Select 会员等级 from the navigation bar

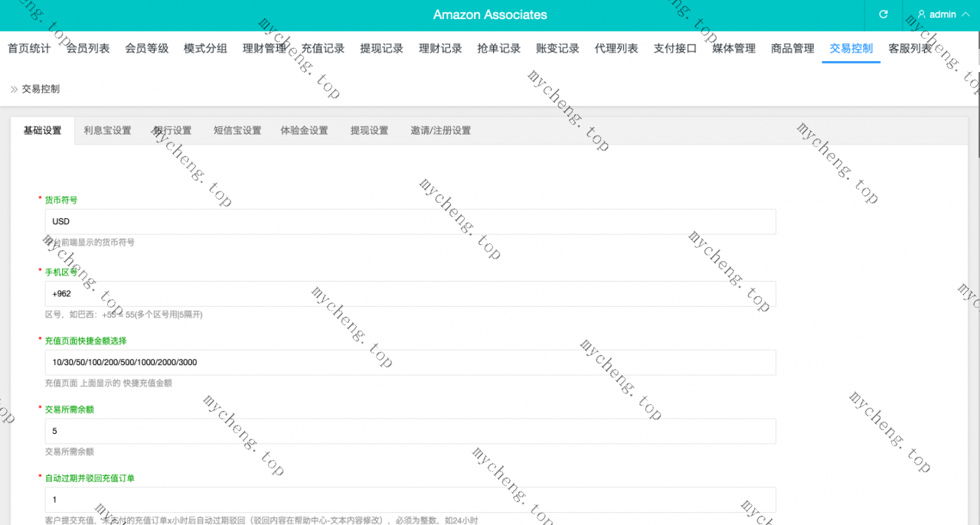click(147, 48)
